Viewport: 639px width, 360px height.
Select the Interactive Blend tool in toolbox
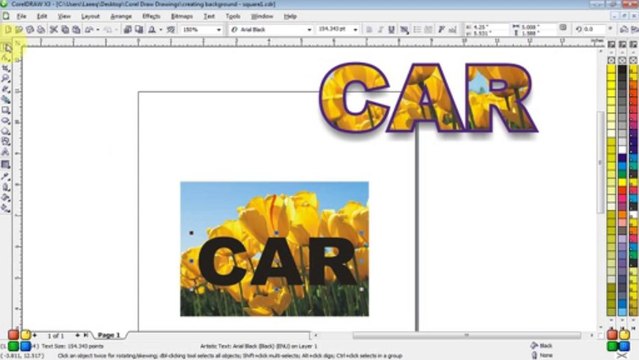click(x=6, y=165)
